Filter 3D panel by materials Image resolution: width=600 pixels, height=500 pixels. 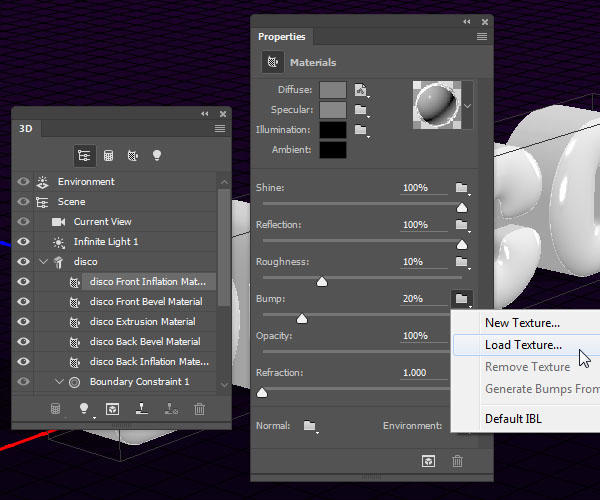coord(132,156)
